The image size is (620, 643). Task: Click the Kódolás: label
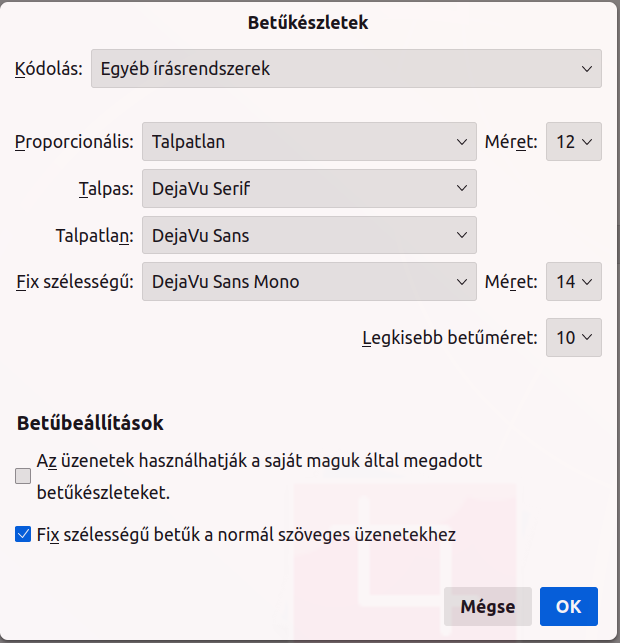pyautogui.click(x=49, y=68)
